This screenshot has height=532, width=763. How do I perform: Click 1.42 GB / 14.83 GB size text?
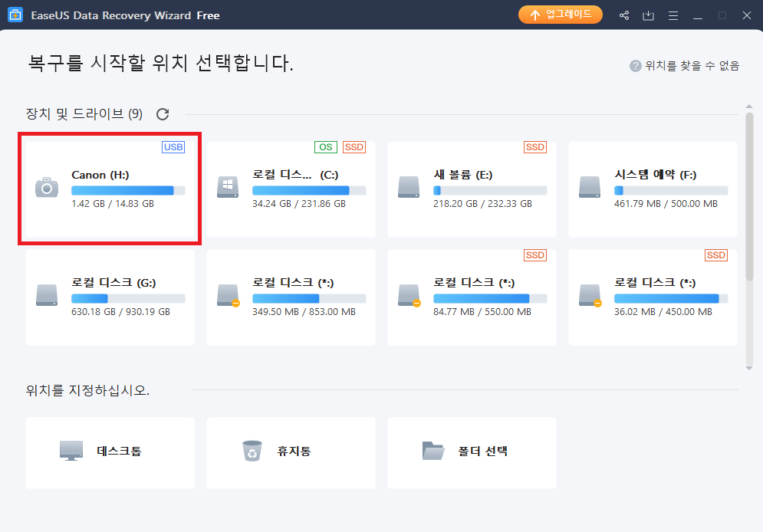[113, 204]
